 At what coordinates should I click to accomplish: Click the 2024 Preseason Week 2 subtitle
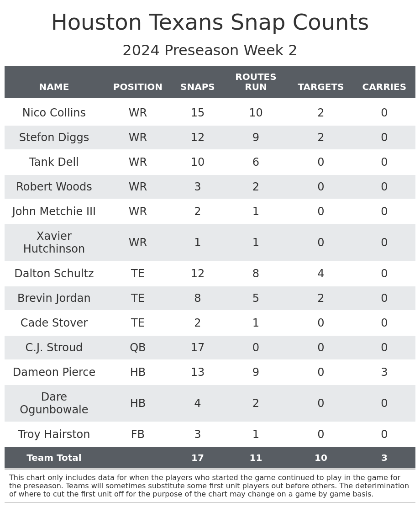[x=210, y=51]
